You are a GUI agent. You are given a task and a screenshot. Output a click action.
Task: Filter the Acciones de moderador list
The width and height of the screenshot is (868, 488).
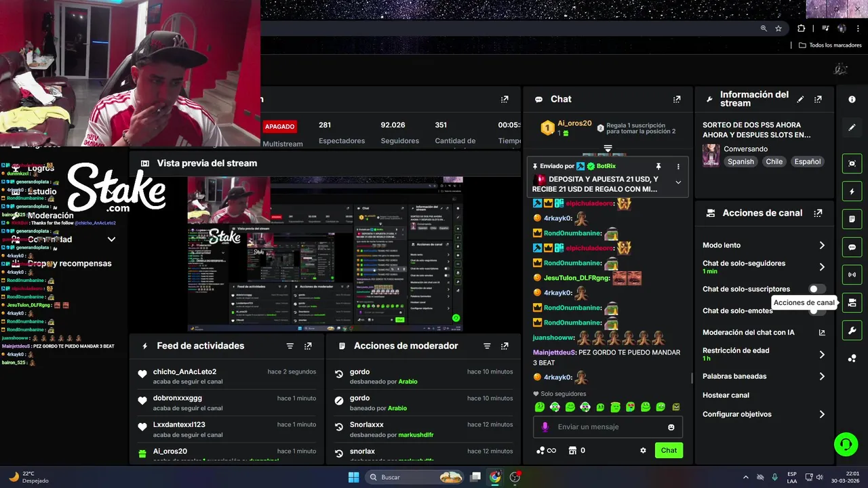click(486, 346)
